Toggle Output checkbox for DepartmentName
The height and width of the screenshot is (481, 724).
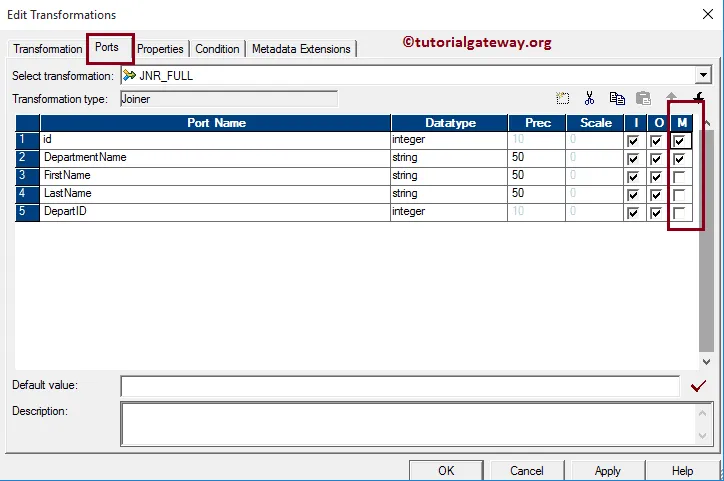[x=656, y=159]
